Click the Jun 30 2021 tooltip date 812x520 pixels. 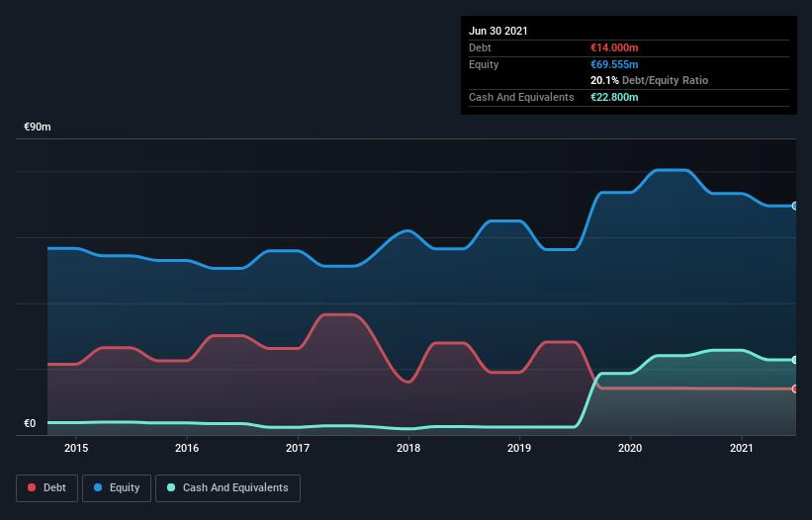click(498, 31)
